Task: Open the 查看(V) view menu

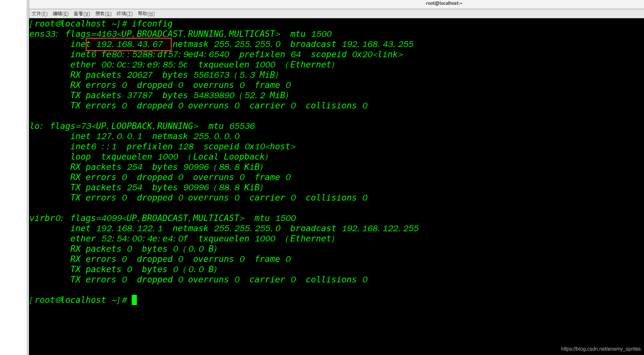Action: click(82, 13)
